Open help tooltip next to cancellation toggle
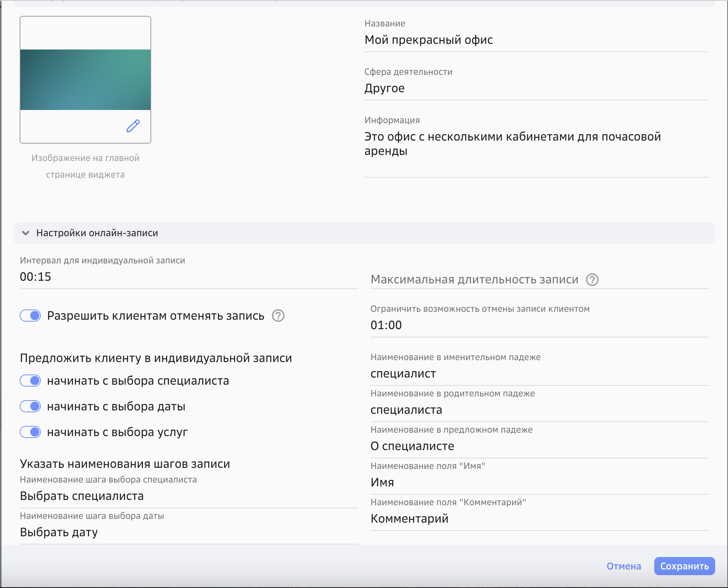 pyautogui.click(x=278, y=316)
